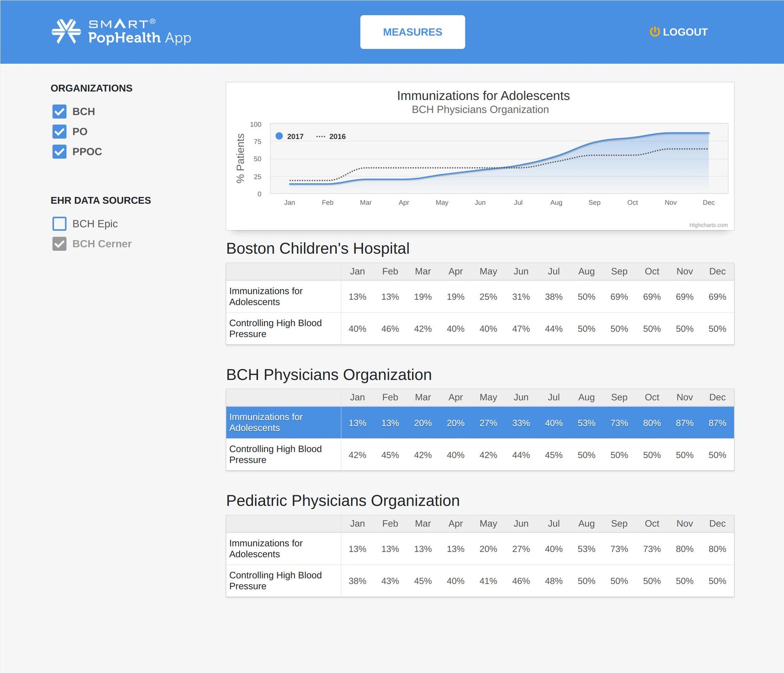Toggle the 2016 dotted legend item
784x673 pixels.
331,136
